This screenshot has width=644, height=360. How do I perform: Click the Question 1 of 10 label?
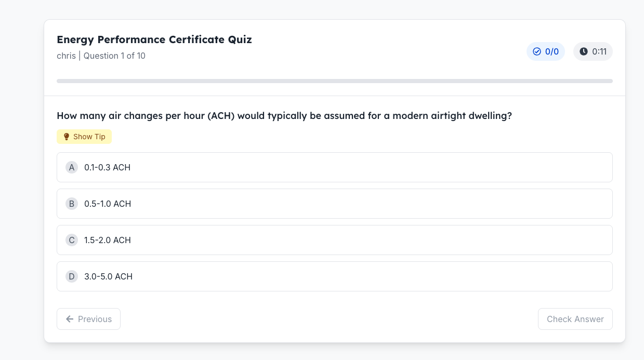(114, 56)
